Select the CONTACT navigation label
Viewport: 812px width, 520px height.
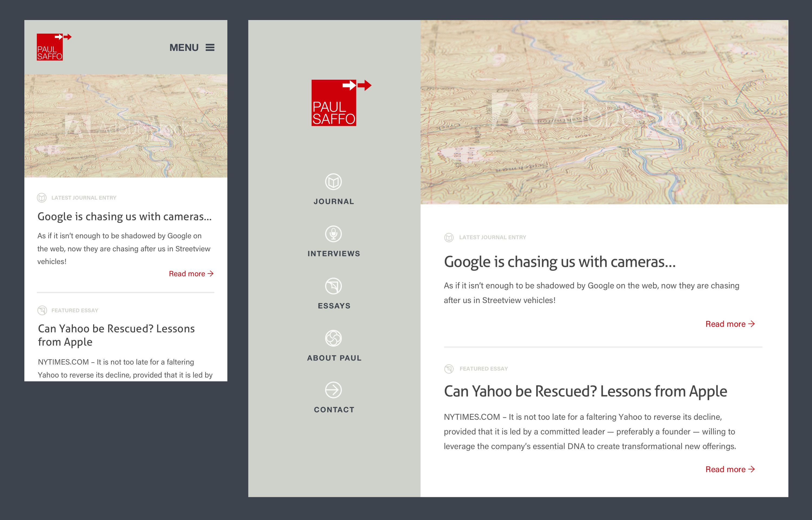334,410
